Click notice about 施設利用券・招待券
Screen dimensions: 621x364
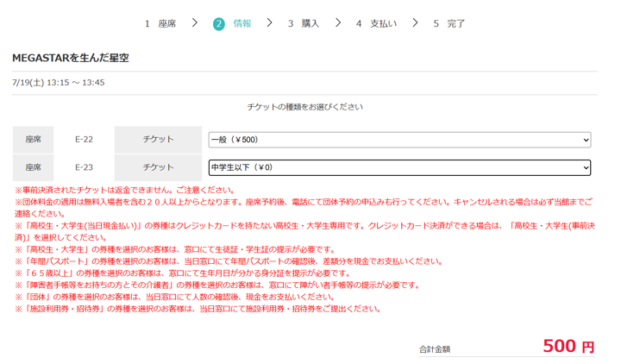point(198,309)
